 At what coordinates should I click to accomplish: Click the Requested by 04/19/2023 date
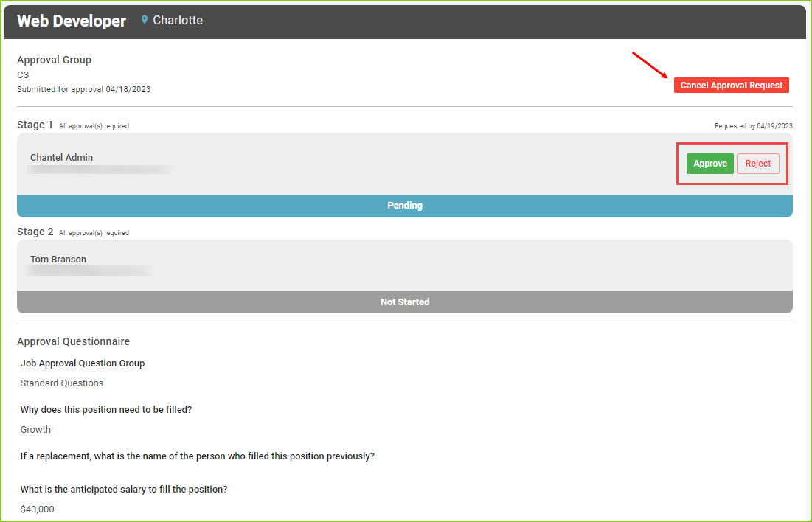coord(754,126)
